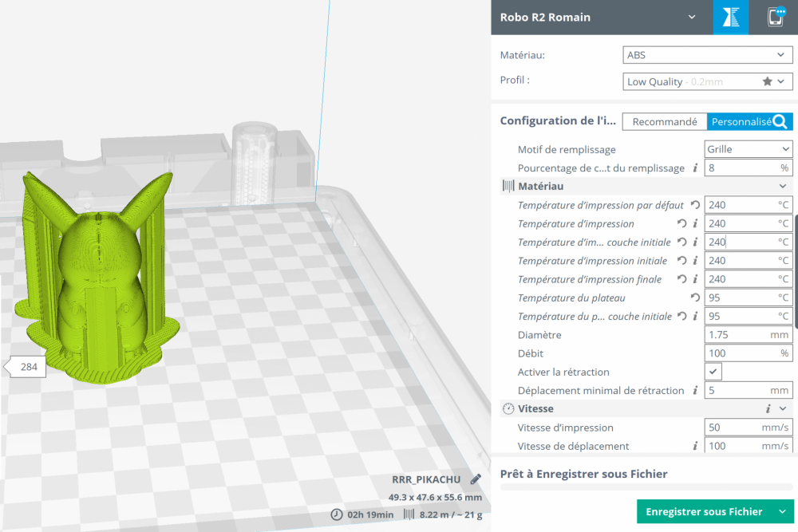Open the Profil Low Quality dropdown
Image resolution: width=798 pixels, height=532 pixels.
click(x=707, y=81)
